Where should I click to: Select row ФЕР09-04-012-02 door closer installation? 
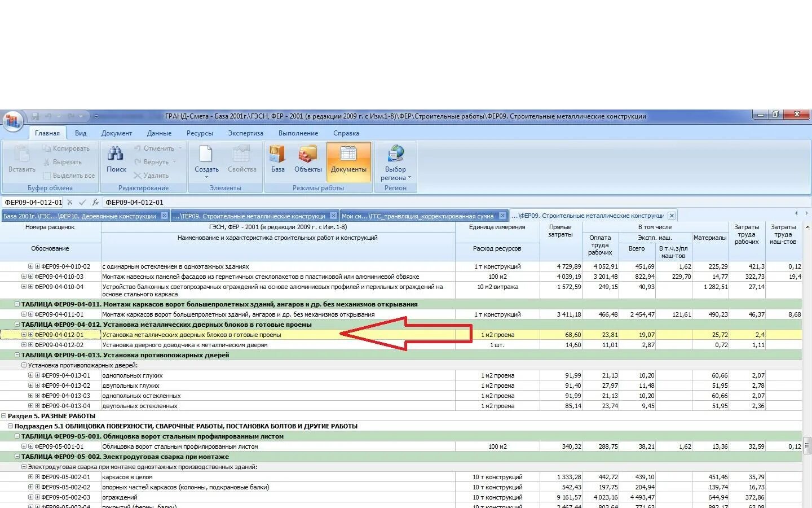[401, 345]
